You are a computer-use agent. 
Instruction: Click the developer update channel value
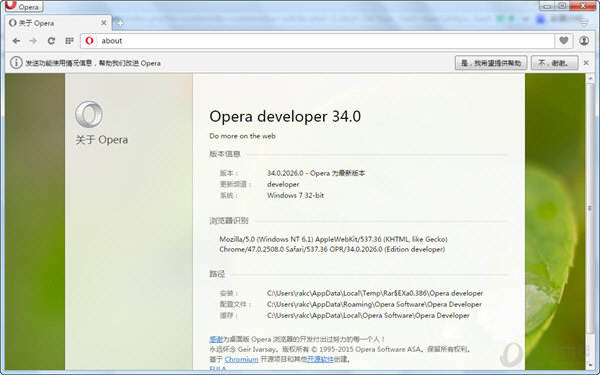[x=283, y=184]
